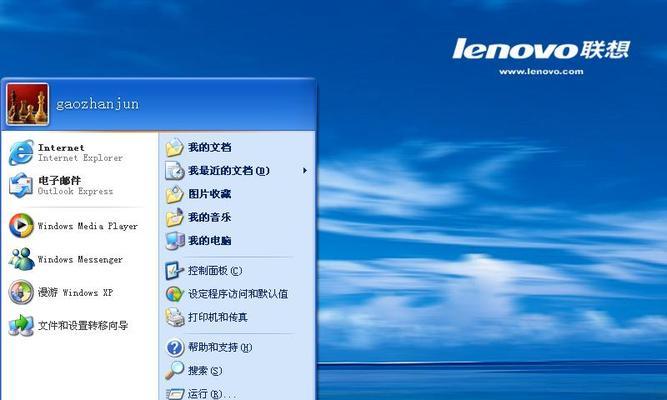Expand the 我最近的文档 submenu arrow
Screen dimensions: 667x400
305,171
